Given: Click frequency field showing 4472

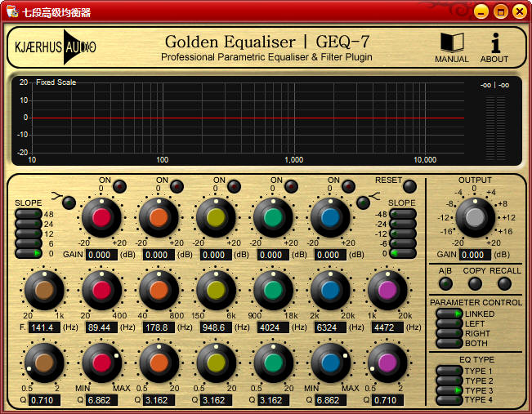Looking at the screenshot, I should 387,327.
